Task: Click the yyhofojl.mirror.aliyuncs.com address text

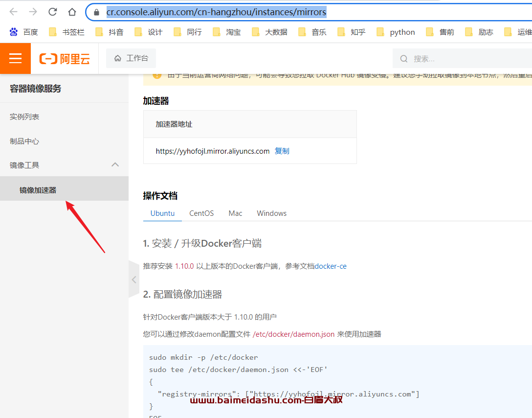Action: coord(212,151)
